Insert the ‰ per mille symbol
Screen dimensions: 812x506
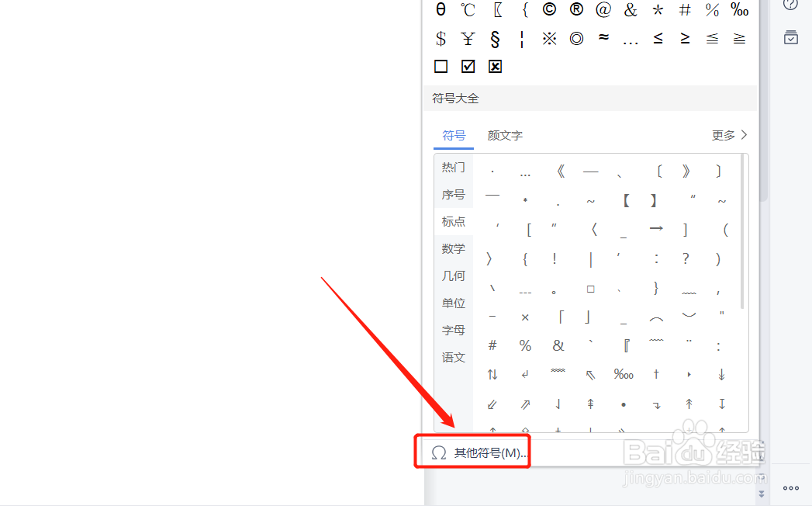[738, 9]
